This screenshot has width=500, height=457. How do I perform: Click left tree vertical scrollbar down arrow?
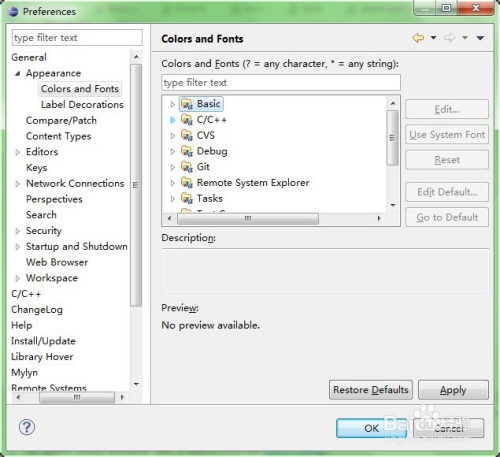pyautogui.click(x=136, y=384)
